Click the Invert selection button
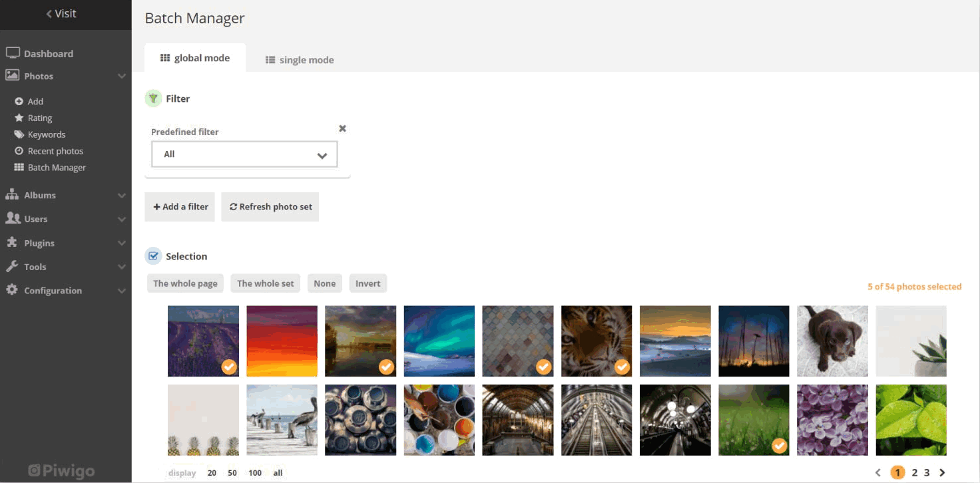 pyautogui.click(x=368, y=283)
